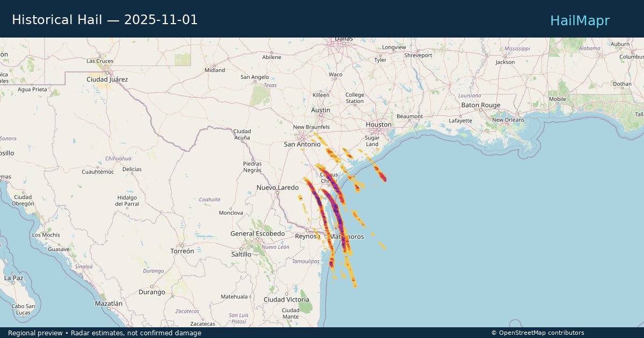Click the Killeen city label

click(321, 94)
